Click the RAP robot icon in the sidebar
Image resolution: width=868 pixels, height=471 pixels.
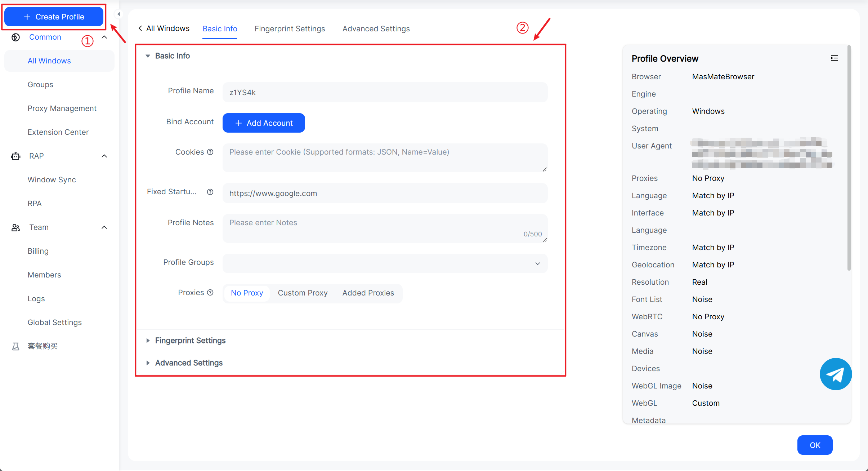click(x=15, y=156)
